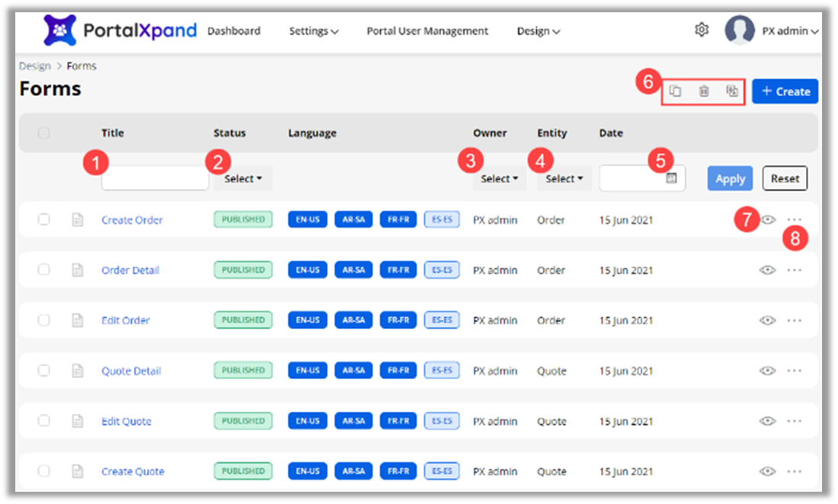This screenshot has height=504, width=838.
Task: Focus the Title filter text field
Action: tap(155, 178)
